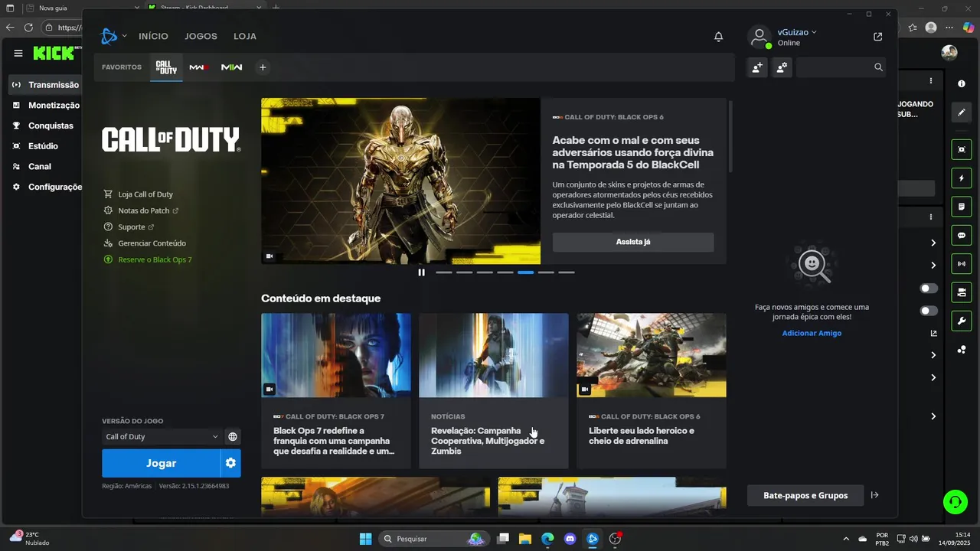Click the info icon in Kick sidebar

tap(962, 83)
